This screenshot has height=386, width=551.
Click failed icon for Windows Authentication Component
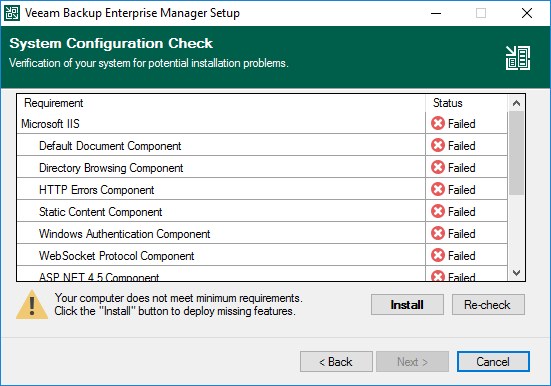[x=438, y=233]
